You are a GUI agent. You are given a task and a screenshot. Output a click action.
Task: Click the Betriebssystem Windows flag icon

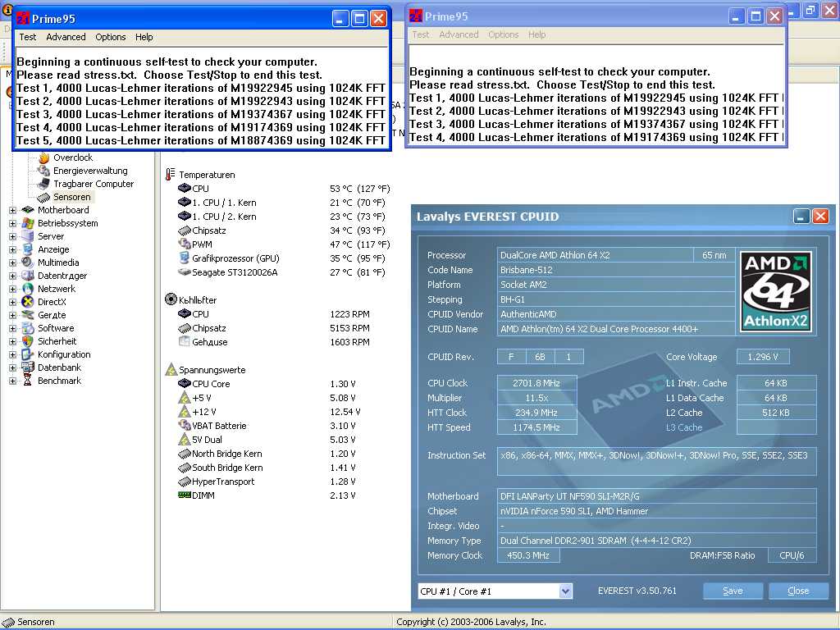28,223
